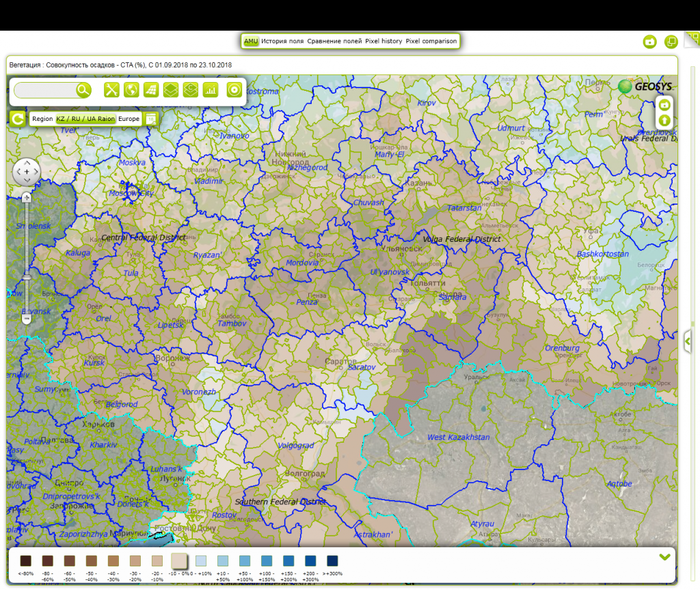
Task: Click the GEOSYS logo
Action: [x=645, y=87]
